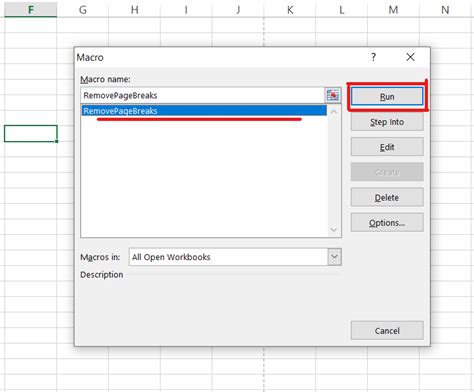
Task: Select column I header
Action: tap(186, 9)
